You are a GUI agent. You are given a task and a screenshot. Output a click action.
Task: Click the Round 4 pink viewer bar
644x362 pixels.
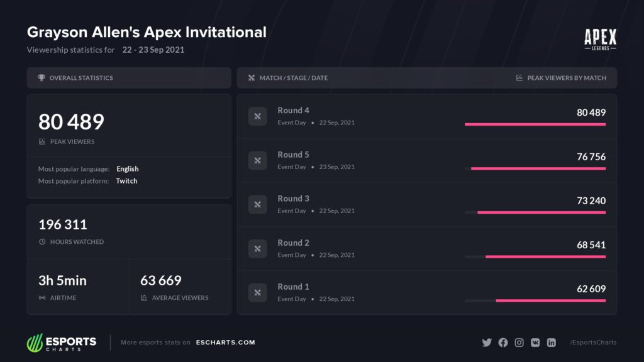tap(535, 124)
